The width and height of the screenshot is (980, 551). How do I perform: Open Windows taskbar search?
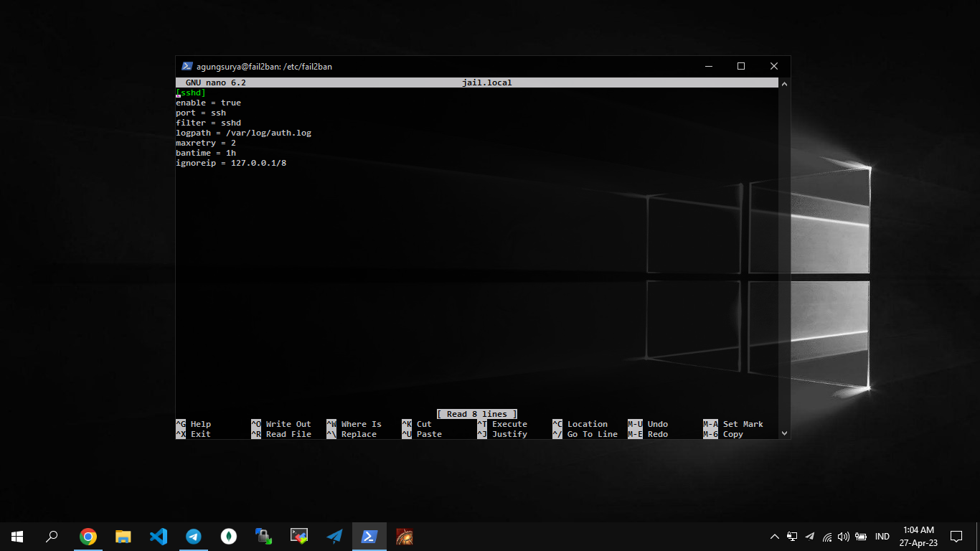tap(52, 537)
